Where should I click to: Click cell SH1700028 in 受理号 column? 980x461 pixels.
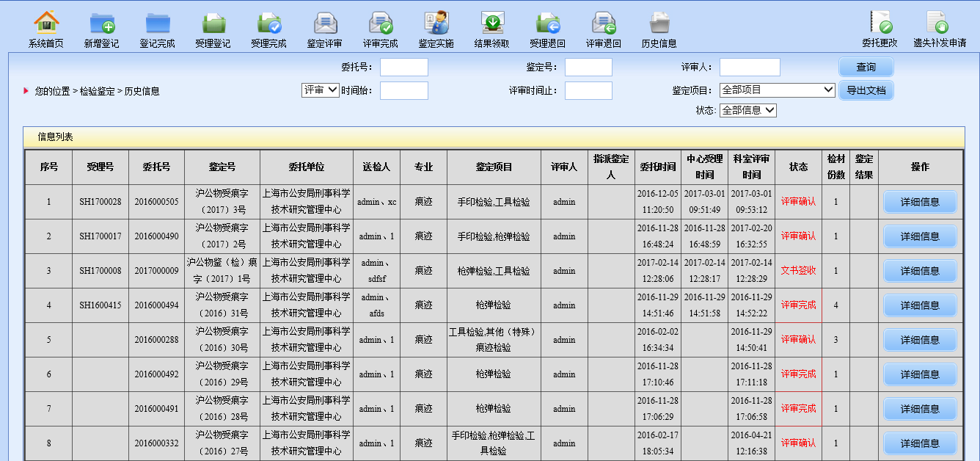tap(100, 202)
